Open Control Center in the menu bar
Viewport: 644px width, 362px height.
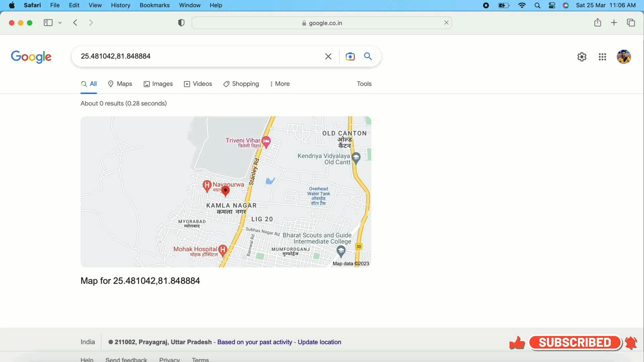point(552,5)
